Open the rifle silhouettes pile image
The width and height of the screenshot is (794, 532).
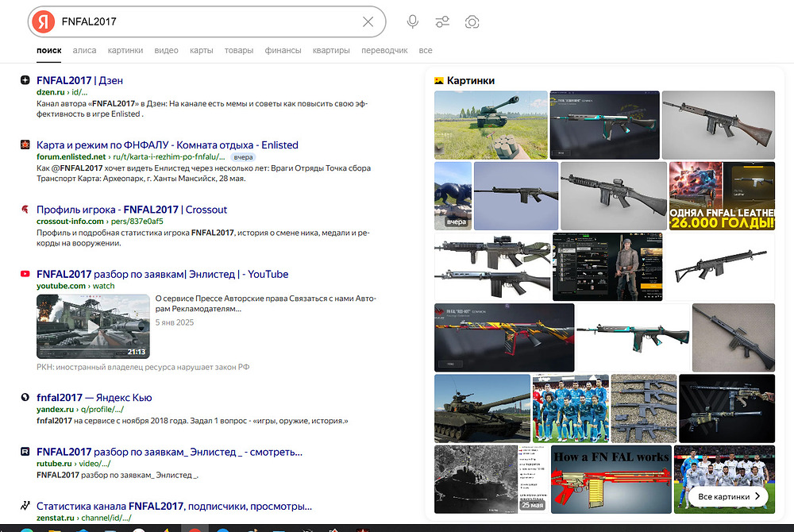point(644,408)
